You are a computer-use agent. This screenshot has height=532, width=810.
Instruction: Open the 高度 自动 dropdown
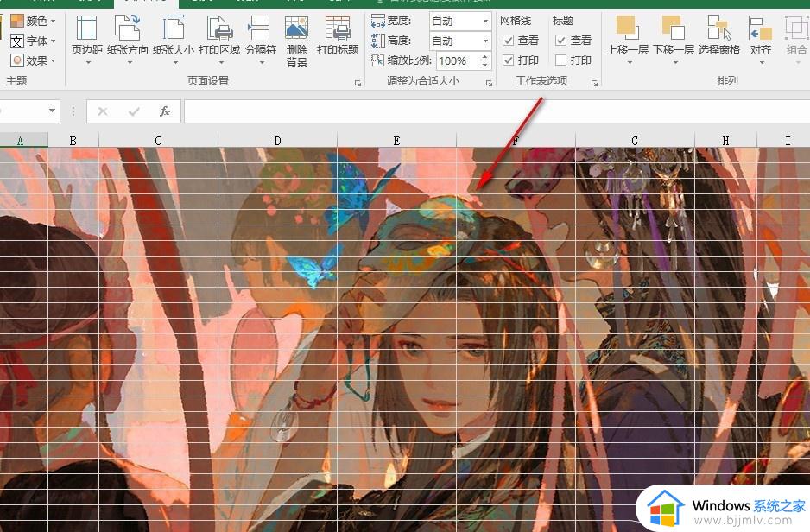pos(485,41)
